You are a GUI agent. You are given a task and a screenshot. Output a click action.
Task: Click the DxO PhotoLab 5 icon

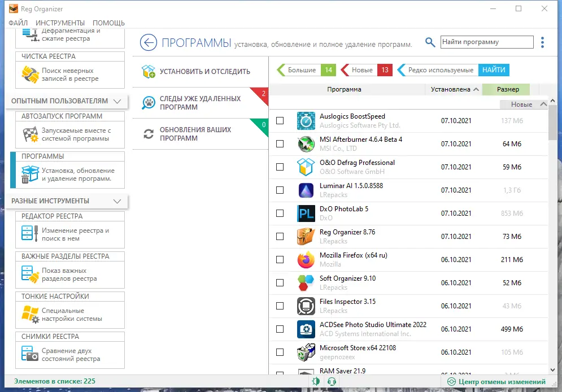pos(306,213)
